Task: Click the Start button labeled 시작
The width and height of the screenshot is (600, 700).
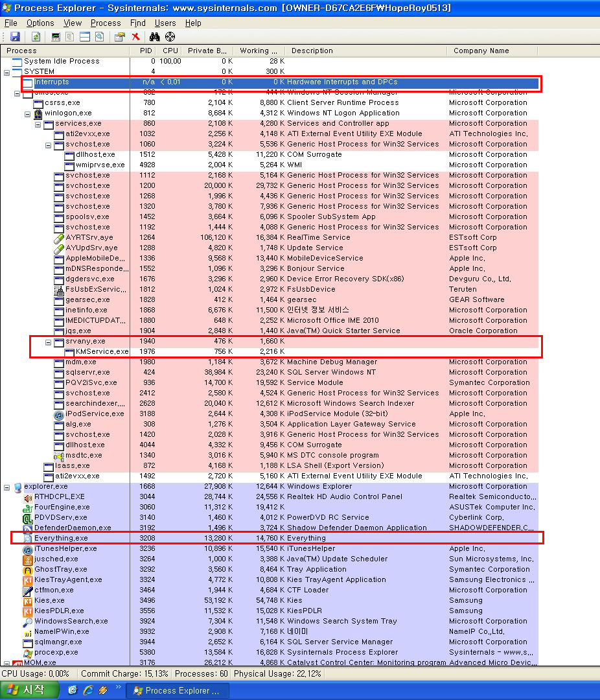Action: tap(29, 690)
